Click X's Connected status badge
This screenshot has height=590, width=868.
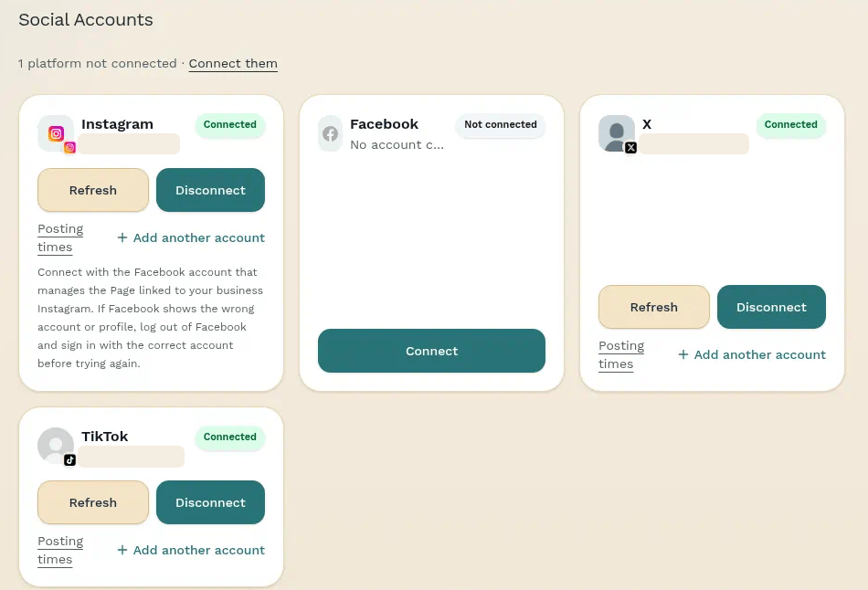(x=790, y=124)
